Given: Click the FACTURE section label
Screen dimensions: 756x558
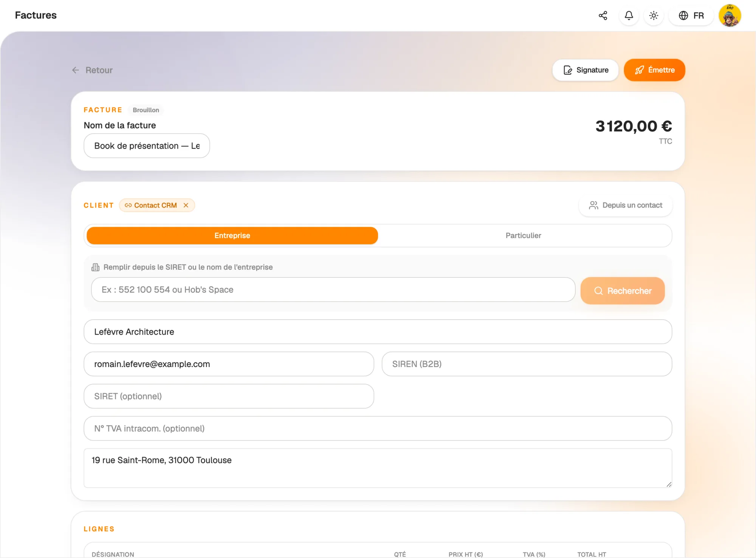Looking at the screenshot, I should (x=103, y=110).
